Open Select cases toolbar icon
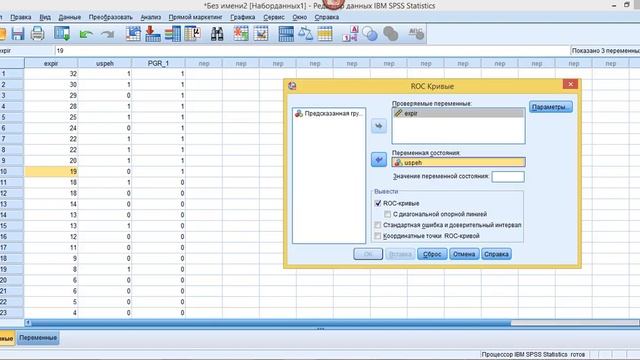The height and width of the screenshot is (360, 640). tap(325, 34)
